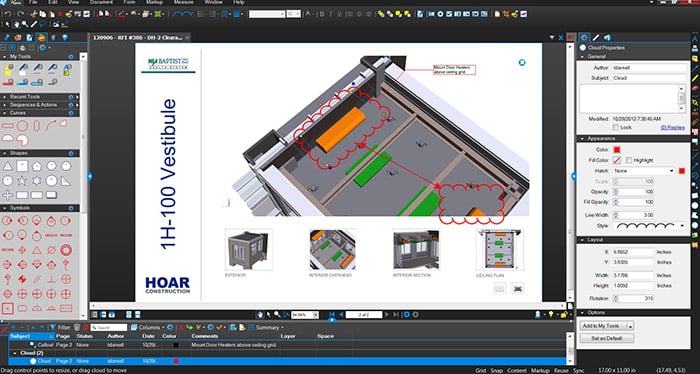Open the Hatch dropdown
Viewport: 700px width, 374px height.
(644, 171)
